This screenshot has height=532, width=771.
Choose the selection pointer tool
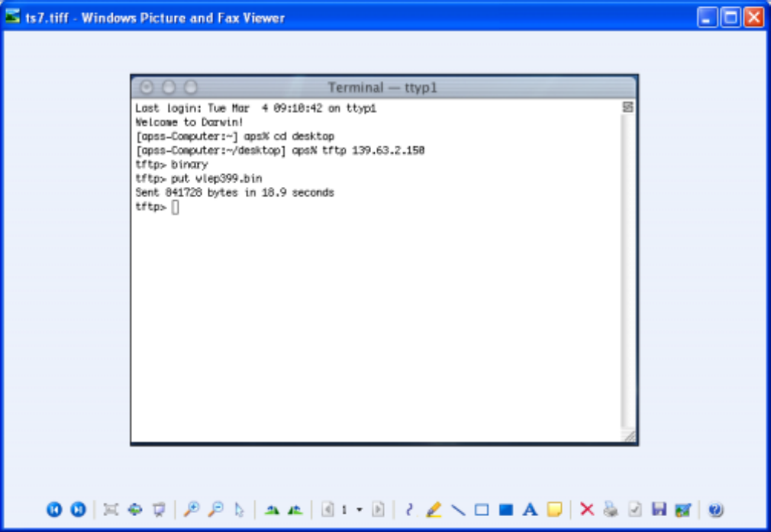[240, 509]
